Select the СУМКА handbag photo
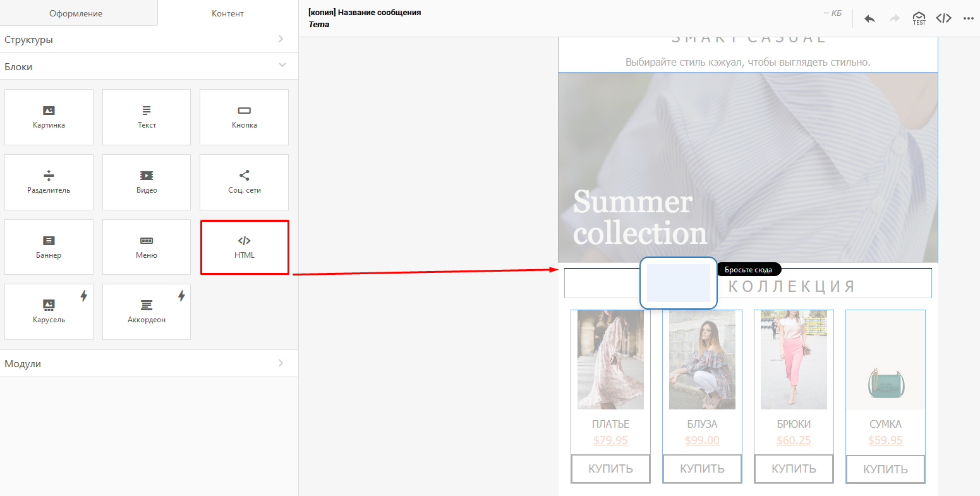Image resolution: width=980 pixels, height=496 pixels. pos(885,360)
